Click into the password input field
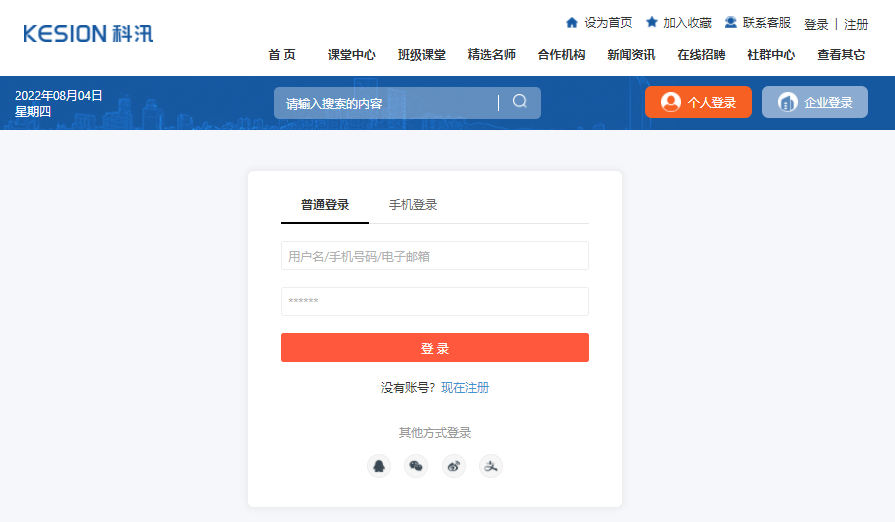The height and width of the screenshot is (522, 895). click(x=435, y=301)
